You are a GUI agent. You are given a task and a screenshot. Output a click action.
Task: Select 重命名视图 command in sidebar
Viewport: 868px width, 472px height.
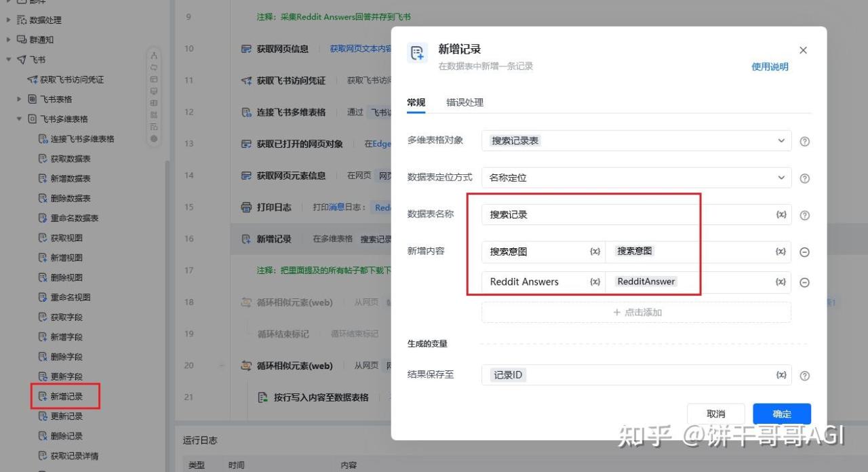(64, 297)
